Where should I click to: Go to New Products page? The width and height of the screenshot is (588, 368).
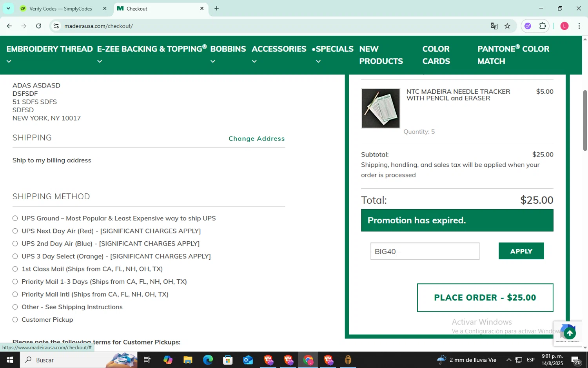pyautogui.click(x=381, y=55)
